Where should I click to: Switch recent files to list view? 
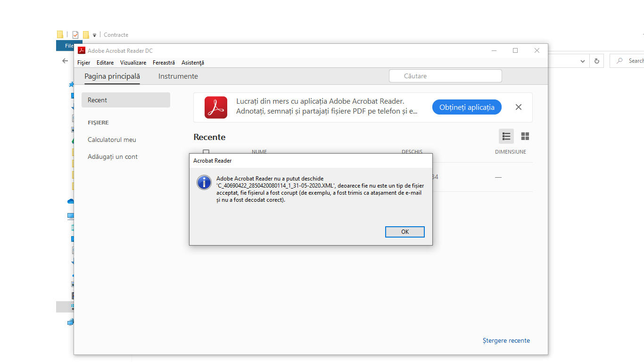coord(506,136)
